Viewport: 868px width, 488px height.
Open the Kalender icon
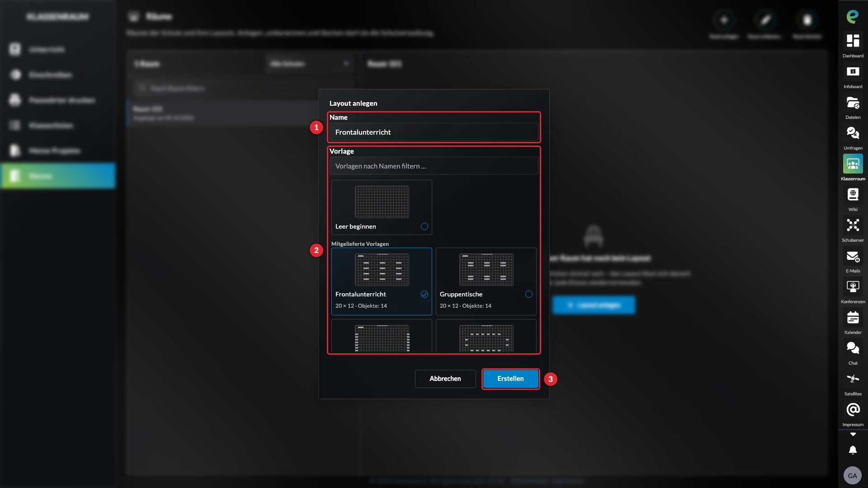[x=853, y=318]
